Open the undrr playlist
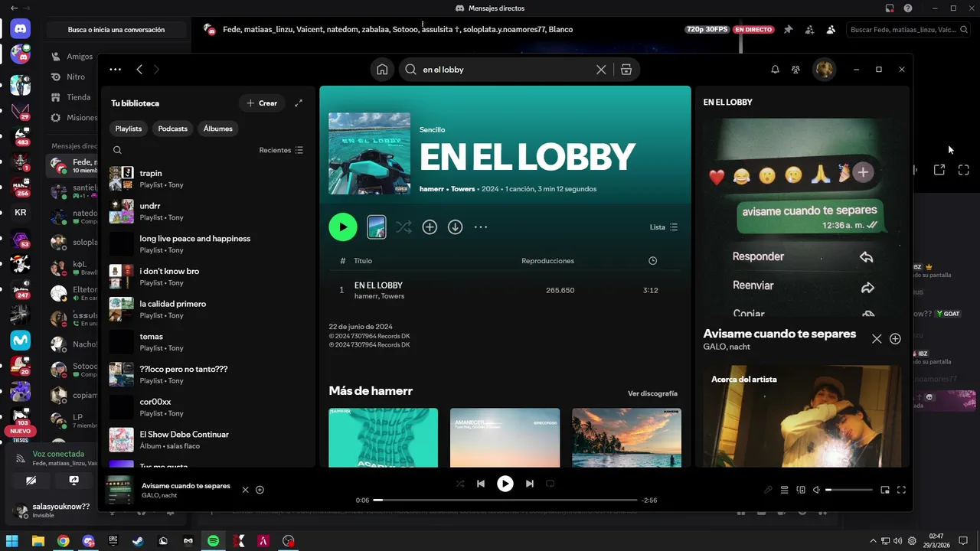 (x=207, y=211)
